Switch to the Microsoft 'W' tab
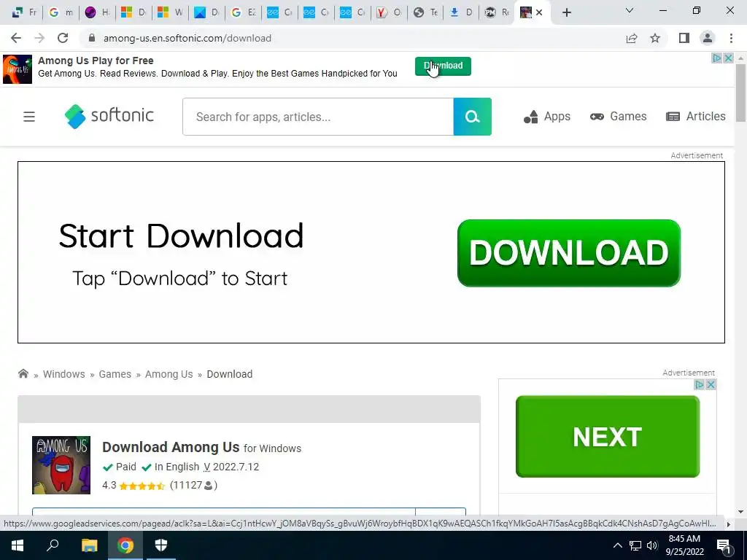This screenshot has width=747, height=560. coord(171,12)
